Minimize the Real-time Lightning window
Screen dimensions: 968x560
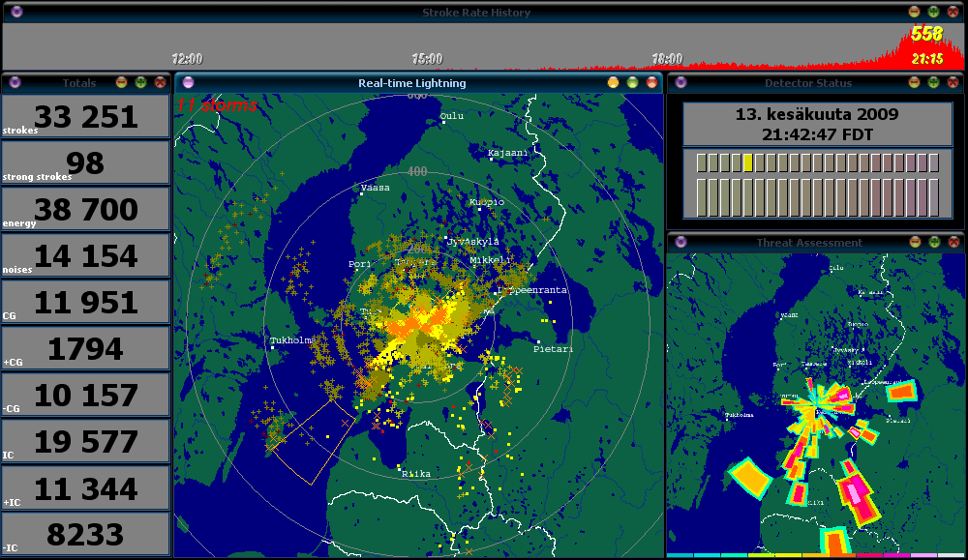(613, 82)
